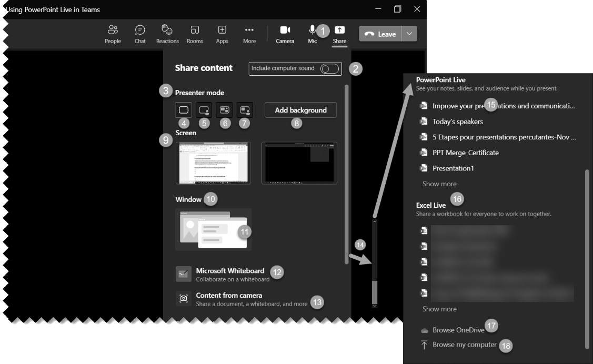Viewport: 593px width, 364px height.
Task: Click Browse OneDrive
Action: tap(453, 330)
